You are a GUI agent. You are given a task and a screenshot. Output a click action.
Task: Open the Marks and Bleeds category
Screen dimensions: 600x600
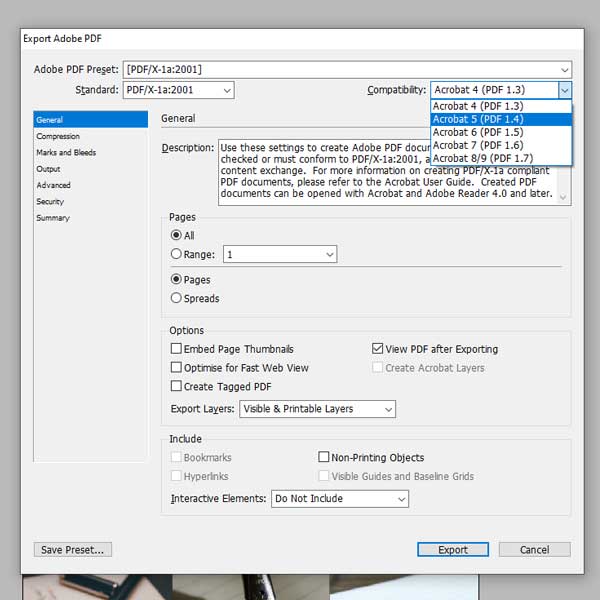(90, 152)
